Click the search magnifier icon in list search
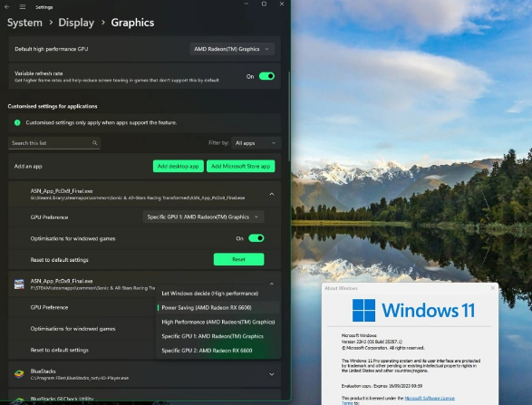The width and height of the screenshot is (532, 405). pos(94,143)
